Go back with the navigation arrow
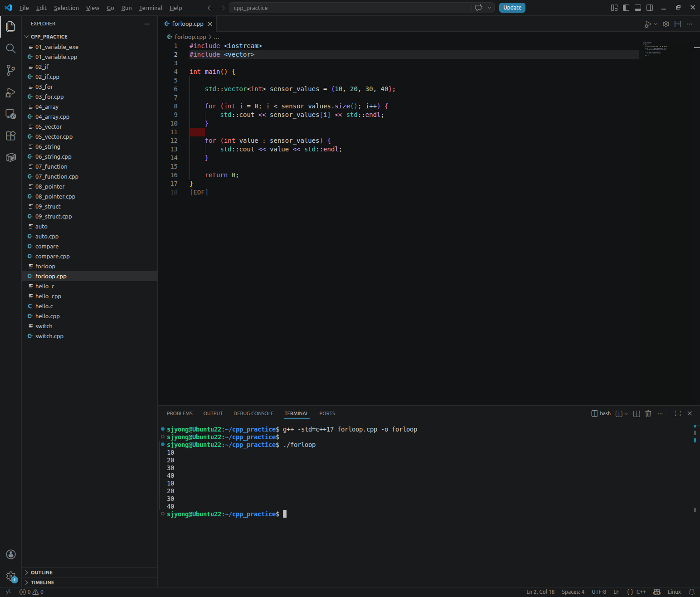This screenshot has width=700, height=597. [x=210, y=8]
